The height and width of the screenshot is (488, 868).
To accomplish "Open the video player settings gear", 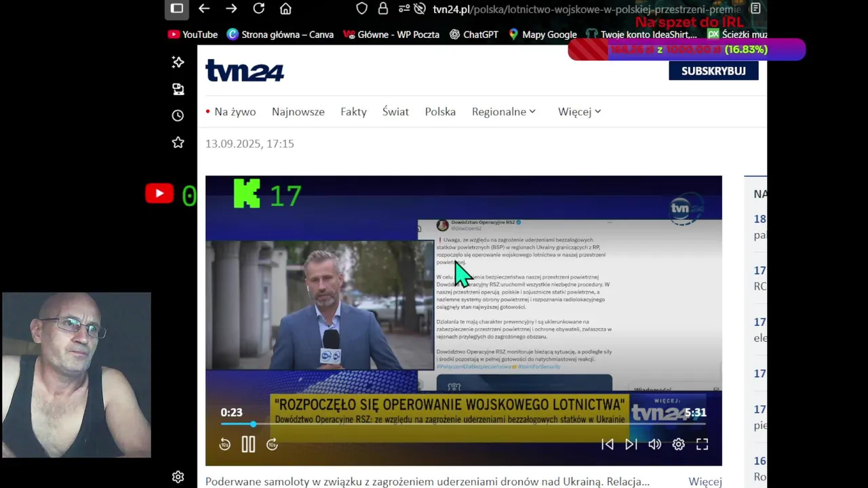I will (678, 445).
